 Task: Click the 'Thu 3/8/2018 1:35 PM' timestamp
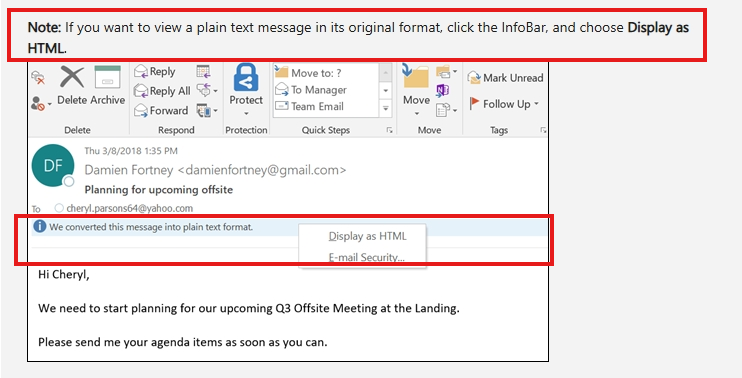point(131,151)
